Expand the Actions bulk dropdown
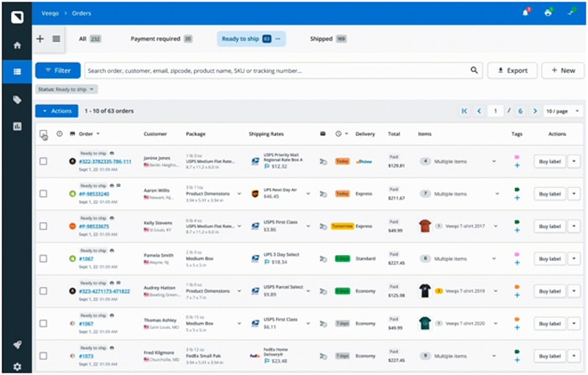588x375 pixels. 56,111
